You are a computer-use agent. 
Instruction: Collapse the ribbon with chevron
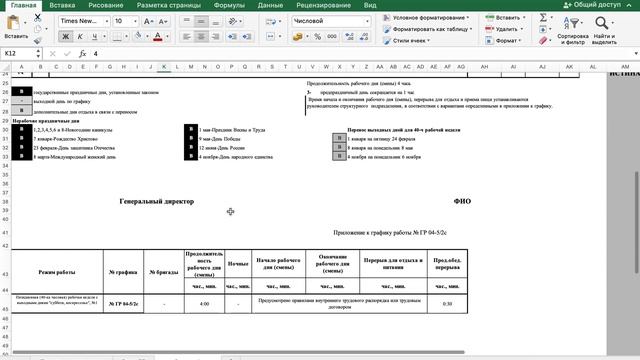tap(629, 5)
